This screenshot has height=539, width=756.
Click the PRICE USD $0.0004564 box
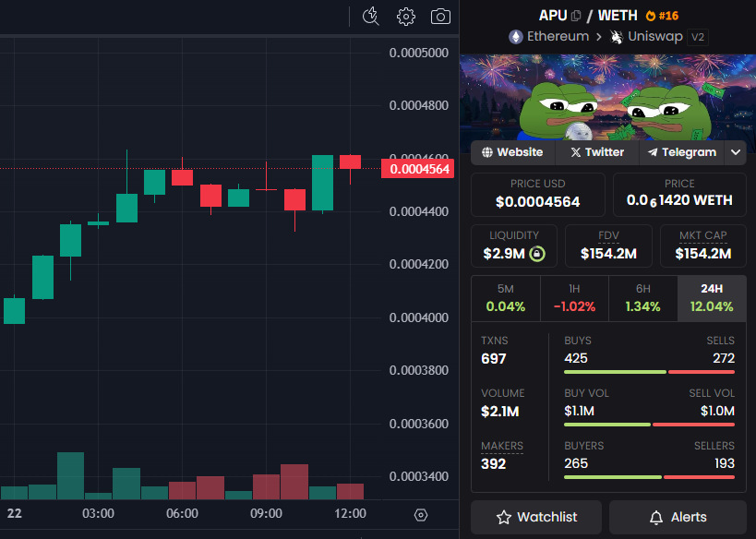tap(537, 195)
